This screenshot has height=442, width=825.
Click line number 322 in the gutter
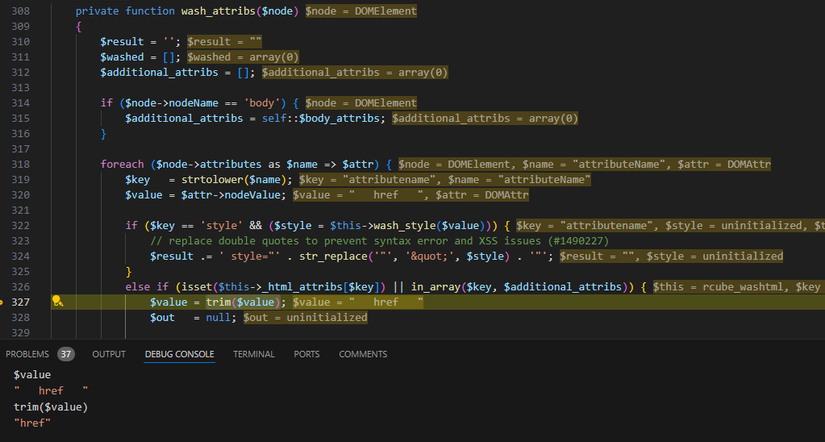(20, 225)
